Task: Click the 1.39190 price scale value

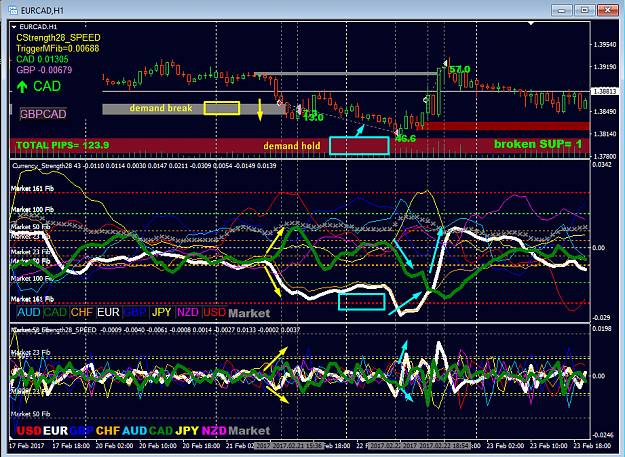Action: coord(605,67)
